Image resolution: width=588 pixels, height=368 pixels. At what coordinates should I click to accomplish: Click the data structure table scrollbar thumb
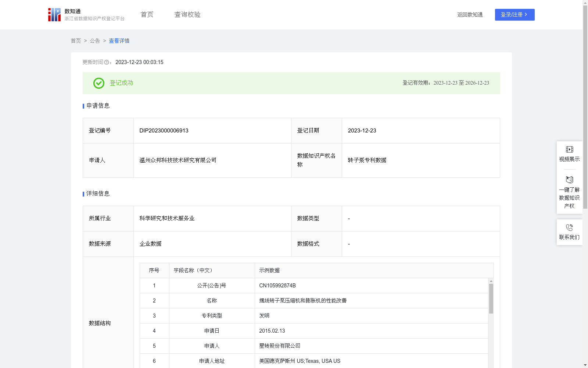point(491,298)
